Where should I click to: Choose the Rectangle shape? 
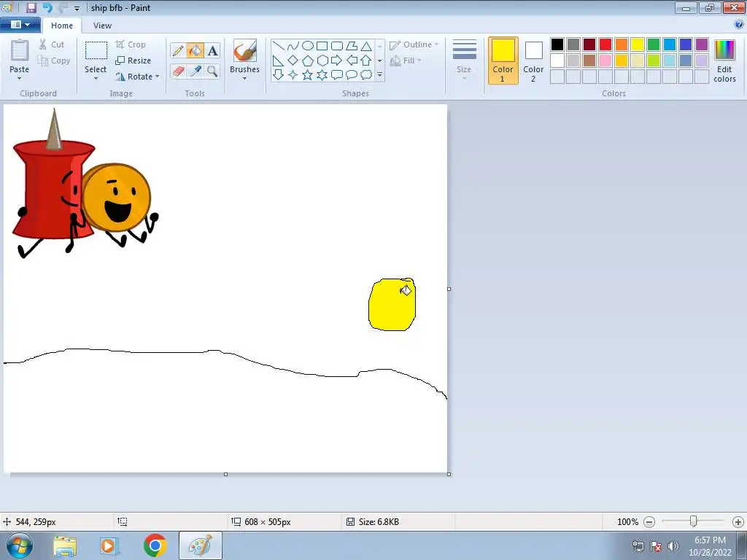coord(322,46)
